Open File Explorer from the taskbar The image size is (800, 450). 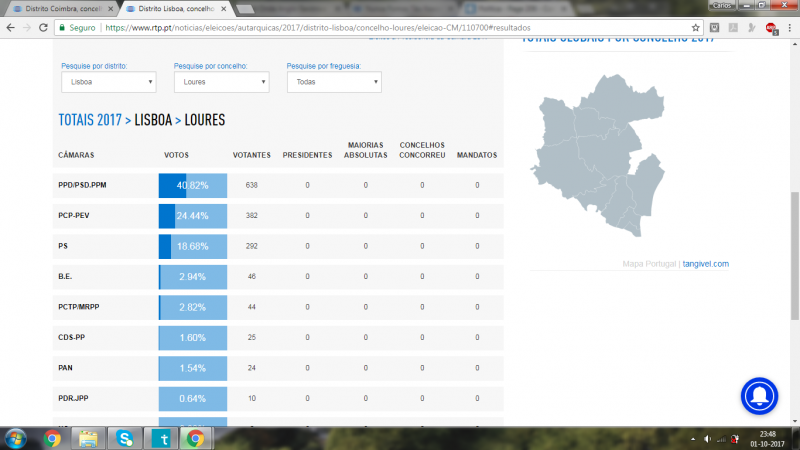(88, 439)
